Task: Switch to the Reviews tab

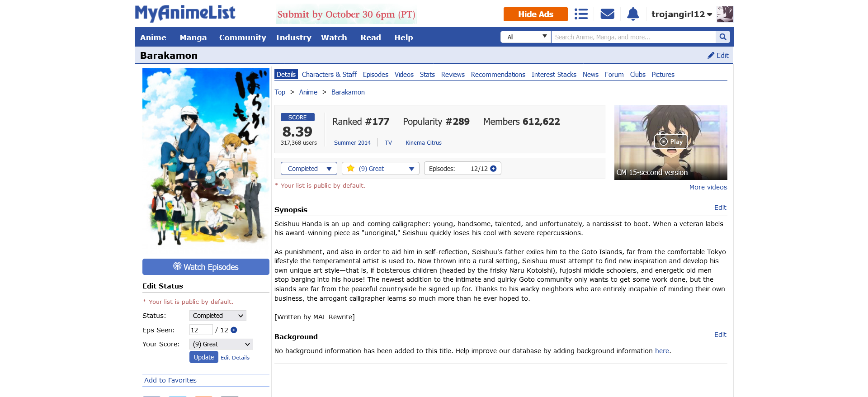Action: coord(453,75)
